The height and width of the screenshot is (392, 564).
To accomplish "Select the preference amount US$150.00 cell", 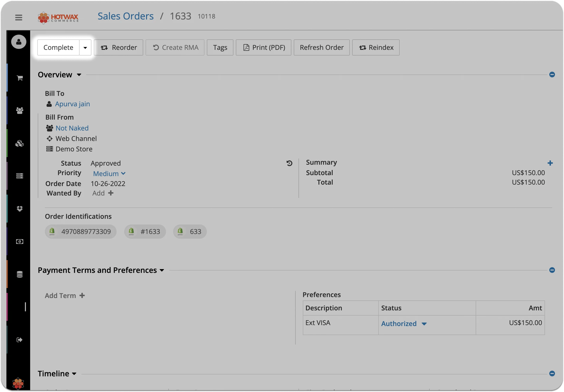I will pyautogui.click(x=510, y=325).
